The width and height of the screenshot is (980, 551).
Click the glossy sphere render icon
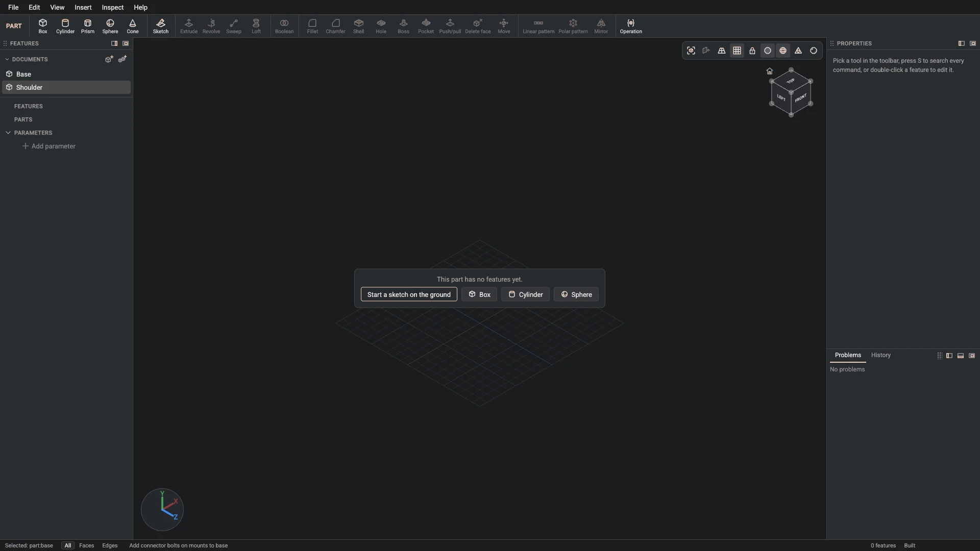(814, 51)
